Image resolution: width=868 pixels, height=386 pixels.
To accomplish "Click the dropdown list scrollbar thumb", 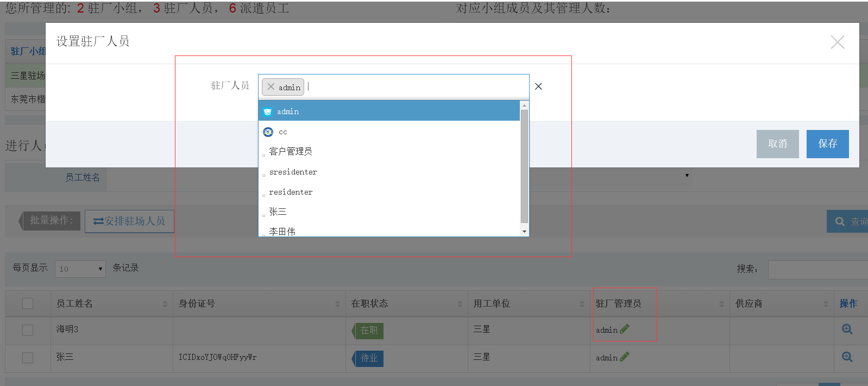I will (x=524, y=166).
